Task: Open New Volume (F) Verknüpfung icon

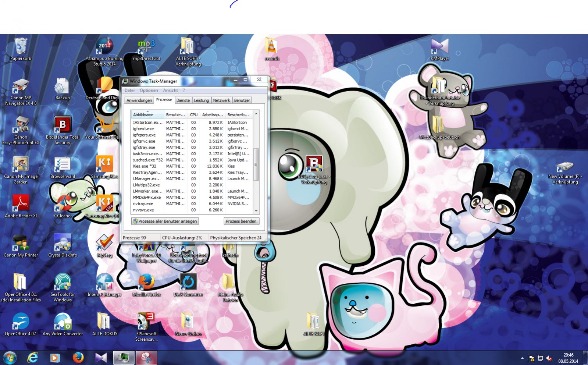Action: tap(565, 173)
